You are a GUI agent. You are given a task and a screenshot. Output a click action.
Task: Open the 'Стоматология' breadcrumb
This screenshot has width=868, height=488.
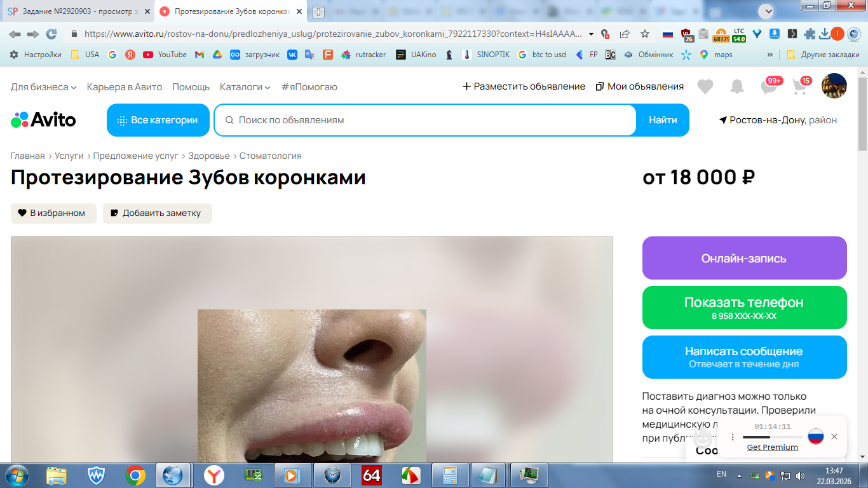pos(271,156)
